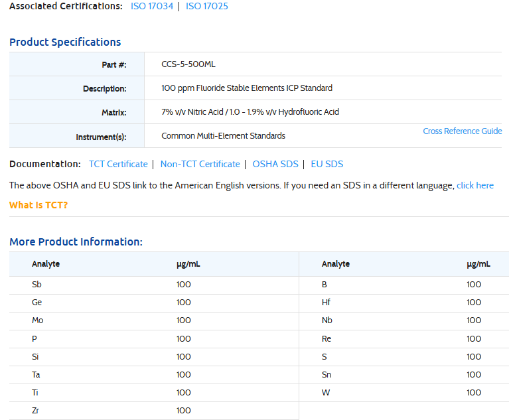This screenshot has height=420, width=509.
Task: Click the 100 ppm Fluoride Stable Elements description
Action: coord(247,88)
